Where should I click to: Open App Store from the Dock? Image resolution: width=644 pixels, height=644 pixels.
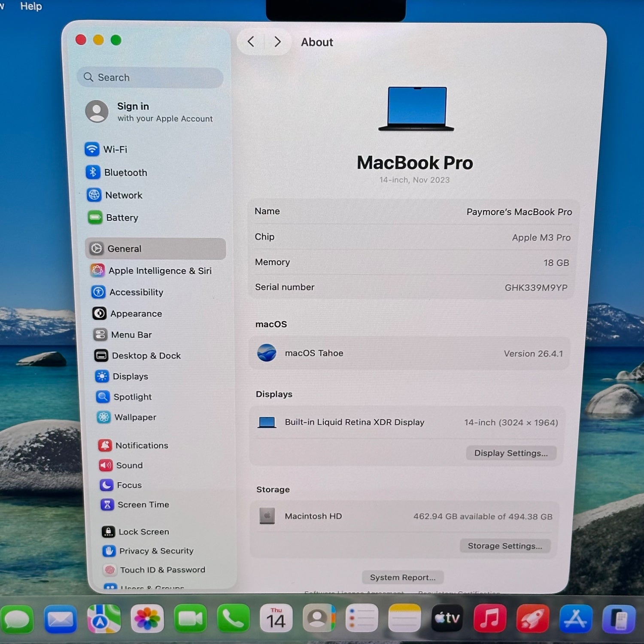(576, 619)
